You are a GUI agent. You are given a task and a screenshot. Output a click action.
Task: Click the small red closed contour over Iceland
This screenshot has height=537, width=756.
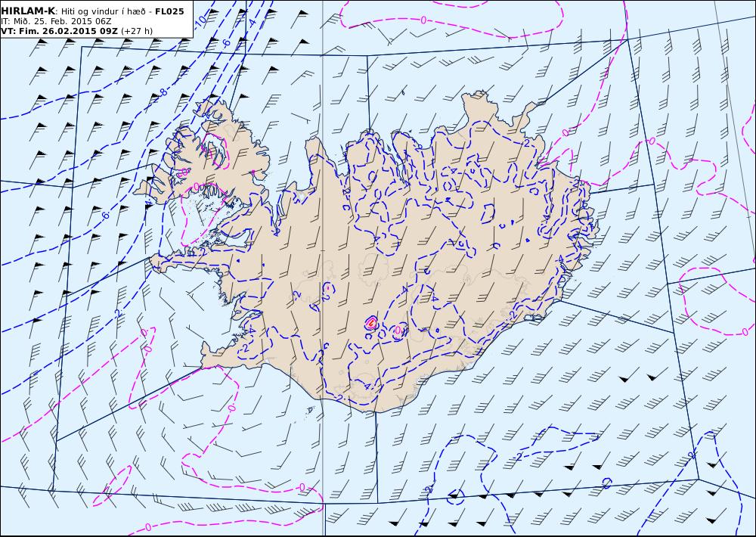click(x=371, y=323)
